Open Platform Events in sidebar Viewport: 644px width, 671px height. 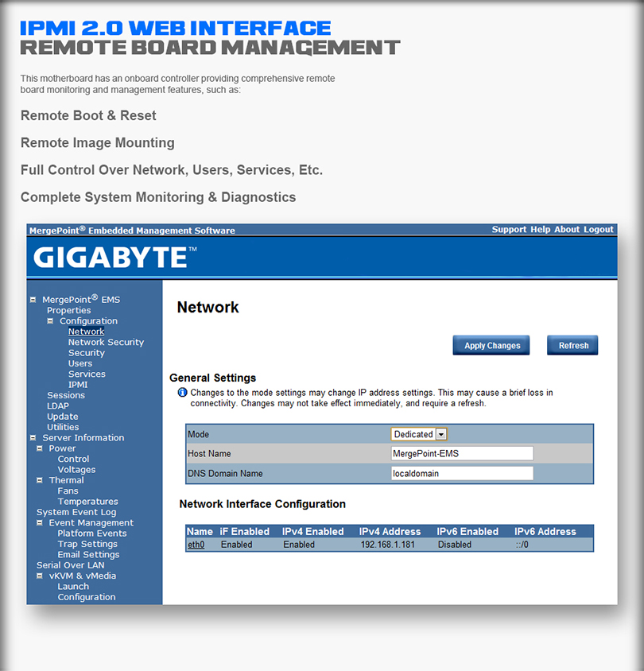click(92, 533)
